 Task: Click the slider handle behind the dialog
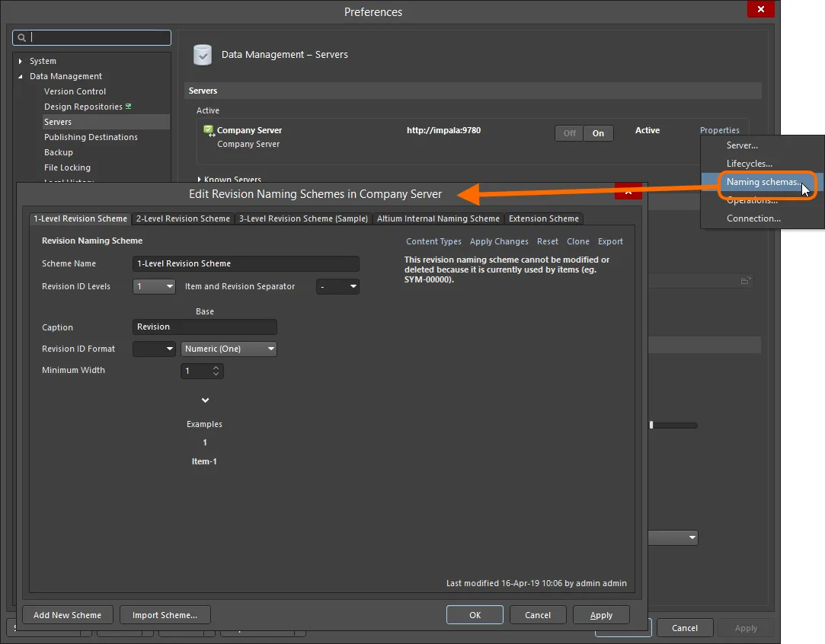651,426
